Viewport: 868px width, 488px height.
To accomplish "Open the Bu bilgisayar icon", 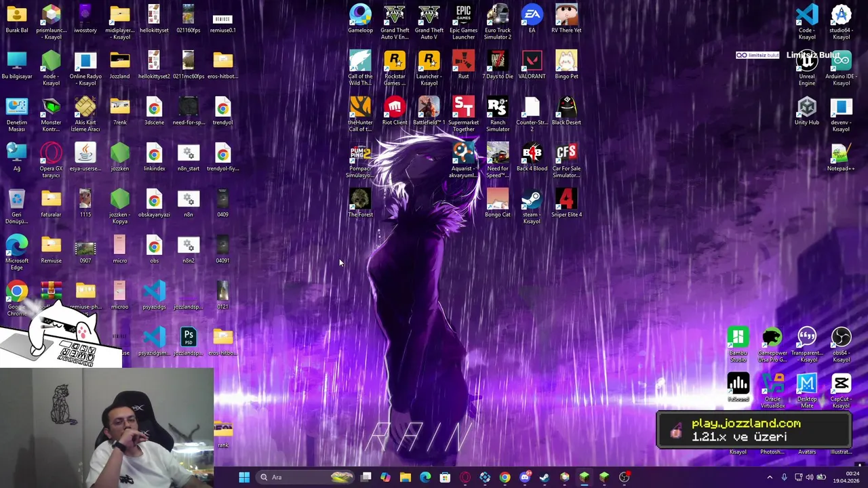I will click(x=16, y=65).
